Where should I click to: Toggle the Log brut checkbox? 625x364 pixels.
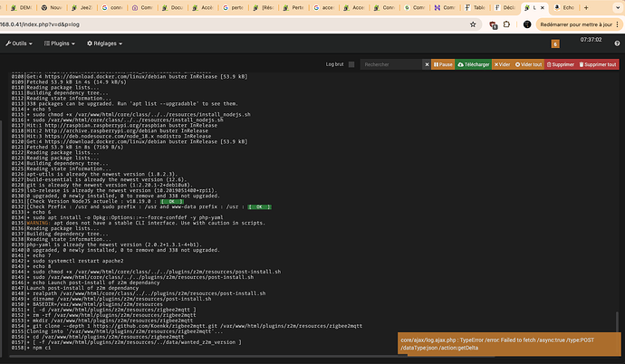pos(351,64)
